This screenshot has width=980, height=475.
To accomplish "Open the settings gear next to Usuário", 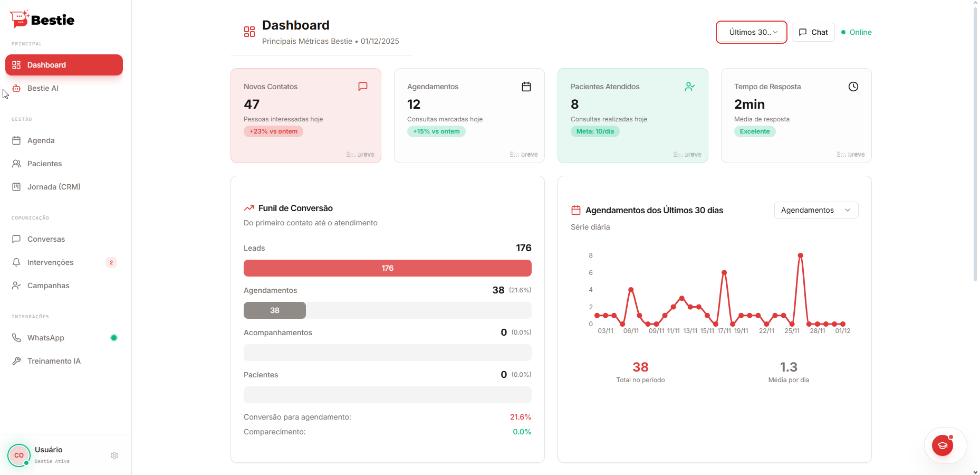I will [114, 455].
